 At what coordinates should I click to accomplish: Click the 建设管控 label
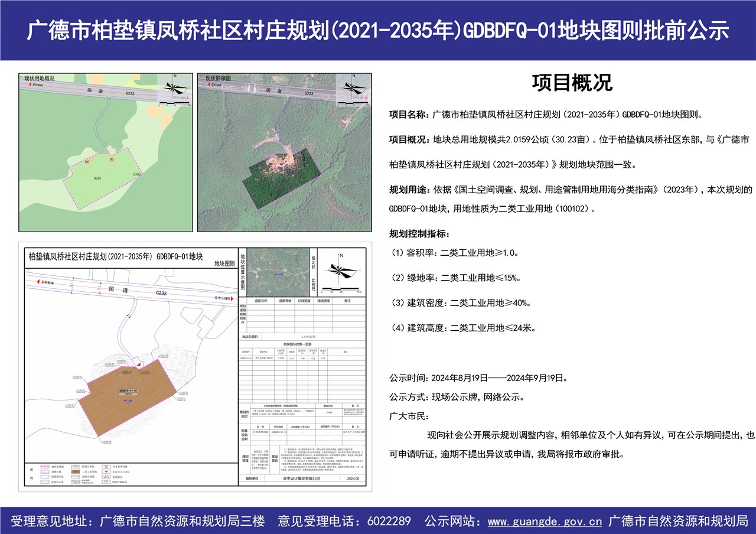tap(275, 458)
